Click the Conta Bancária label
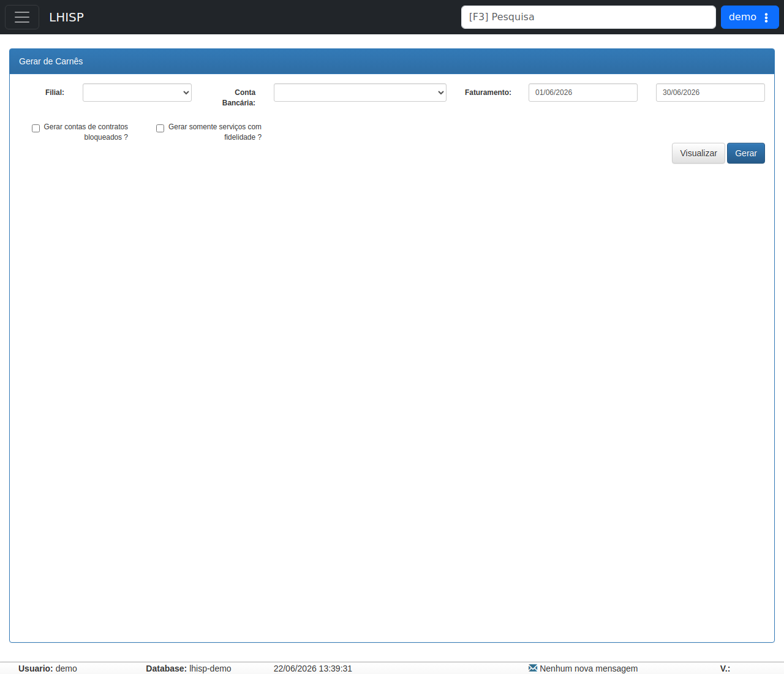 [x=239, y=97]
